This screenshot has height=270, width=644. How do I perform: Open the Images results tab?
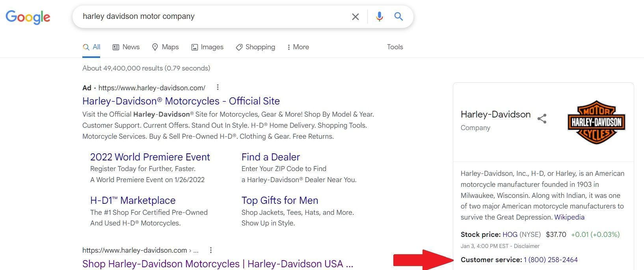(x=207, y=47)
